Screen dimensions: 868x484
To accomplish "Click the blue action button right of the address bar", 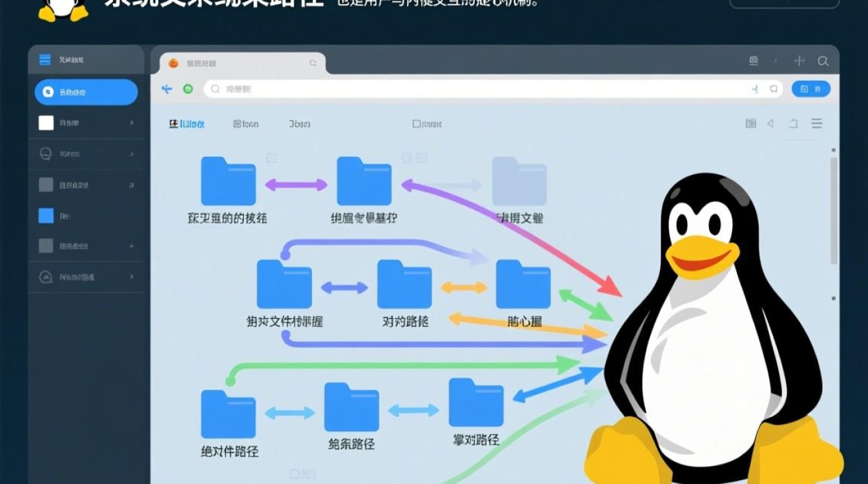I will point(810,88).
